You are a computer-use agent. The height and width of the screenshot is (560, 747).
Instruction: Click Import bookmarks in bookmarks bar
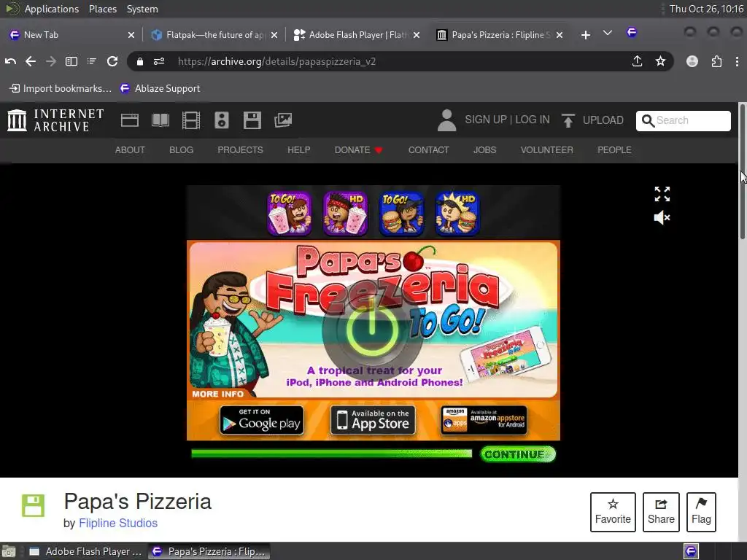click(60, 88)
